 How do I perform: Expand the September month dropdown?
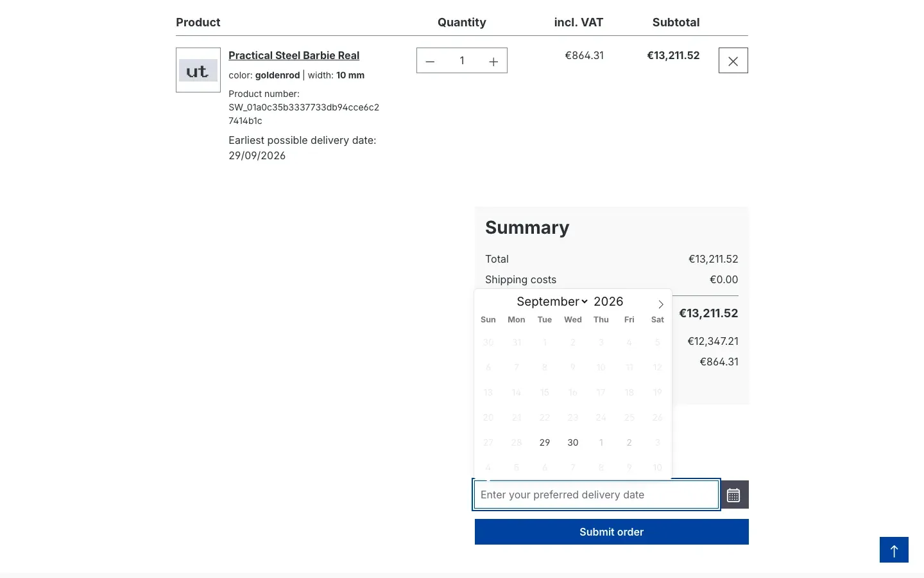[x=552, y=302]
